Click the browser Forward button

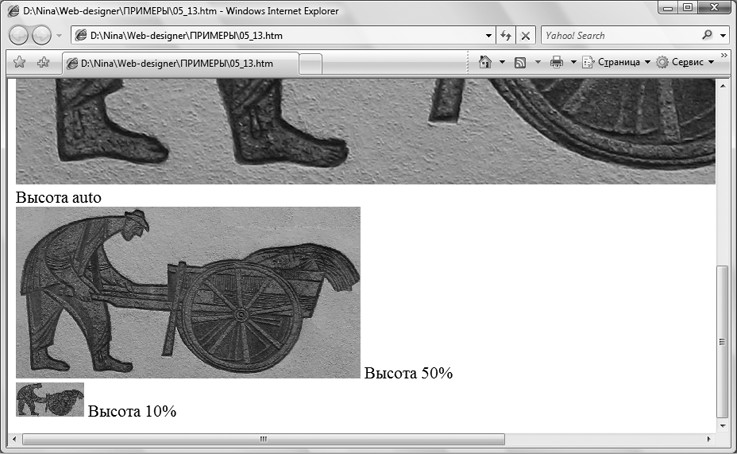[42, 36]
